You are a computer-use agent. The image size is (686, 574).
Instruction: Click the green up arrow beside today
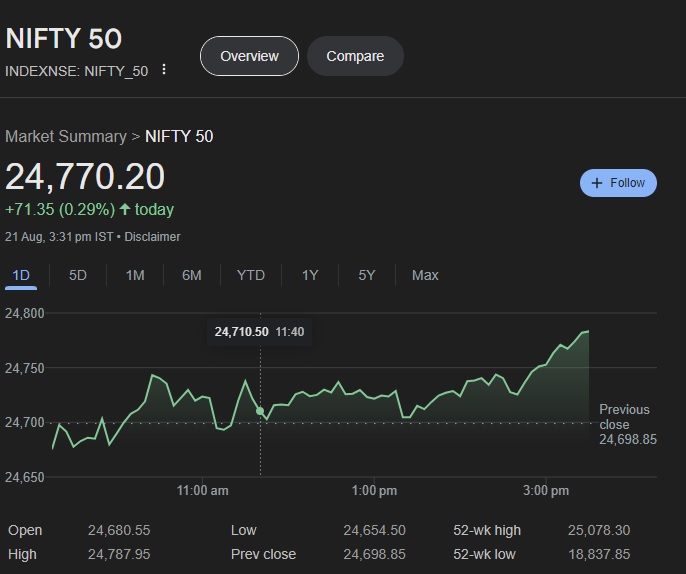click(125, 209)
